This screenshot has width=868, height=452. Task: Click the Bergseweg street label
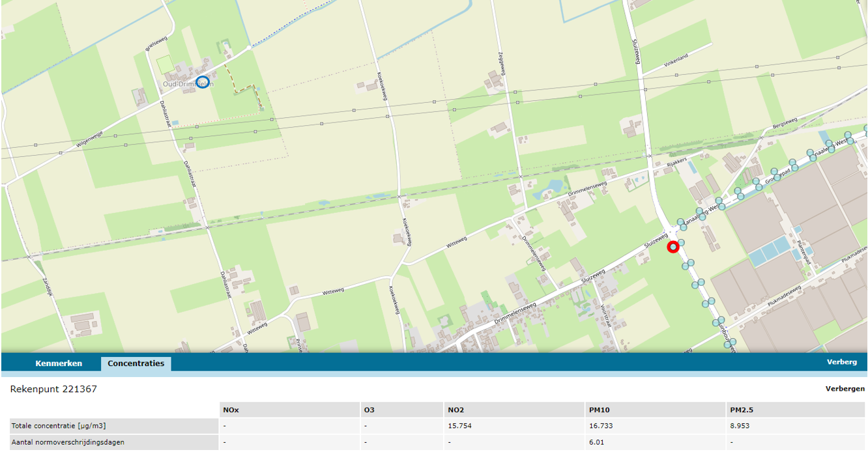[x=785, y=122]
